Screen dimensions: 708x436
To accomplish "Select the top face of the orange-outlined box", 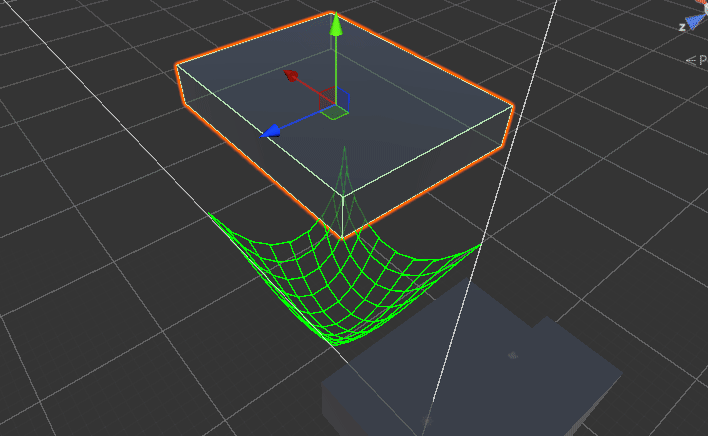I will coord(400,90).
